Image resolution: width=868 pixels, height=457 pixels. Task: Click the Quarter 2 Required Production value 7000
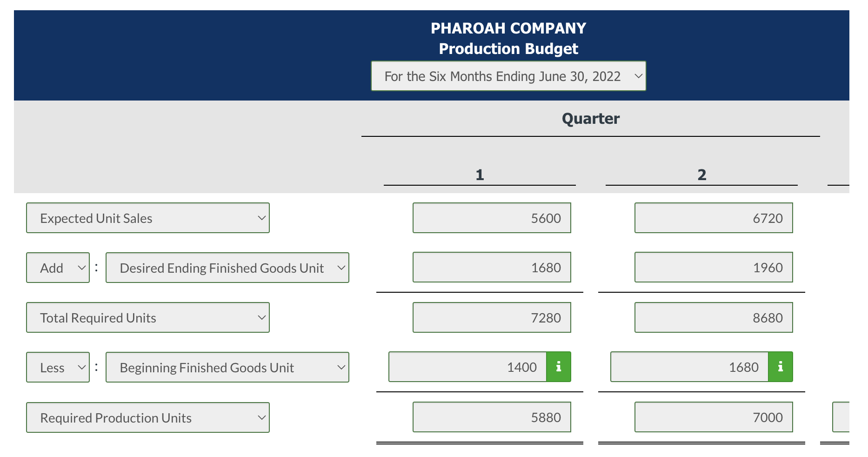click(713, 417)
